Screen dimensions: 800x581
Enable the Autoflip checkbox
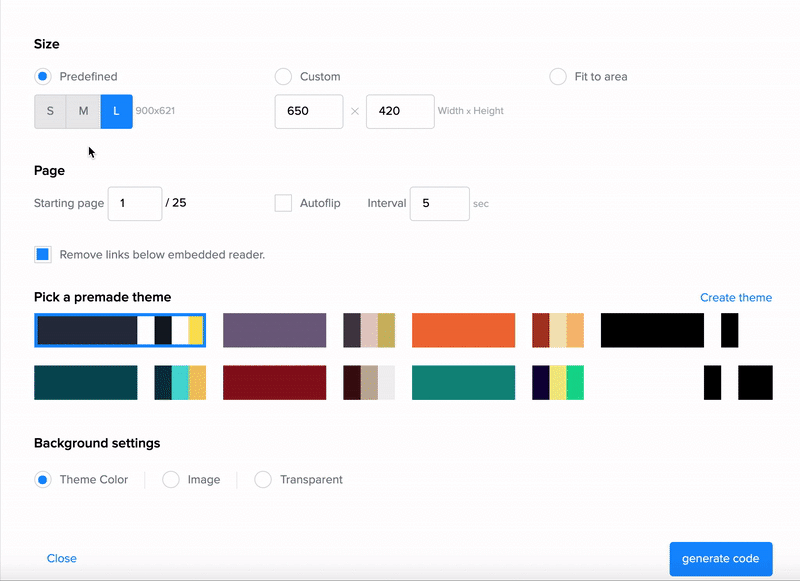coord(283,203)
